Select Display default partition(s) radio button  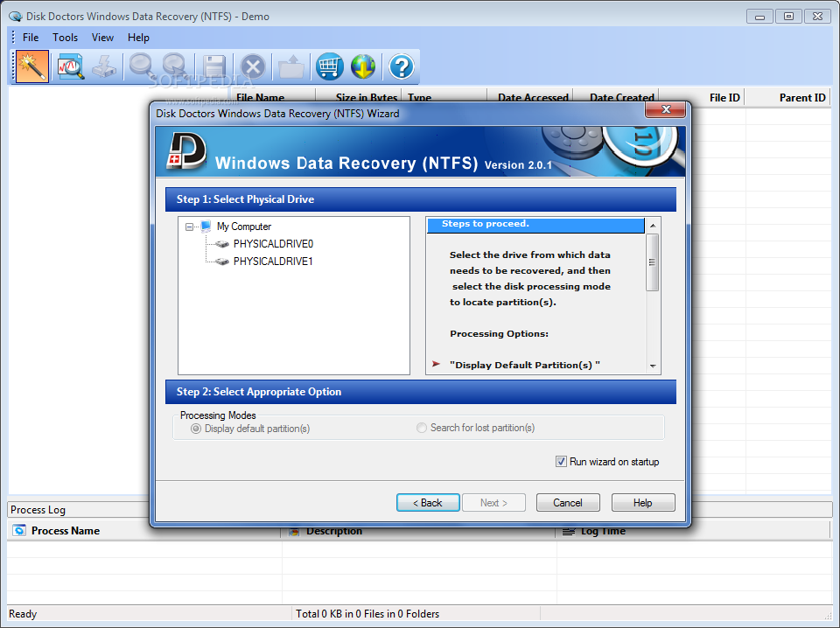(x=196, y=429)
